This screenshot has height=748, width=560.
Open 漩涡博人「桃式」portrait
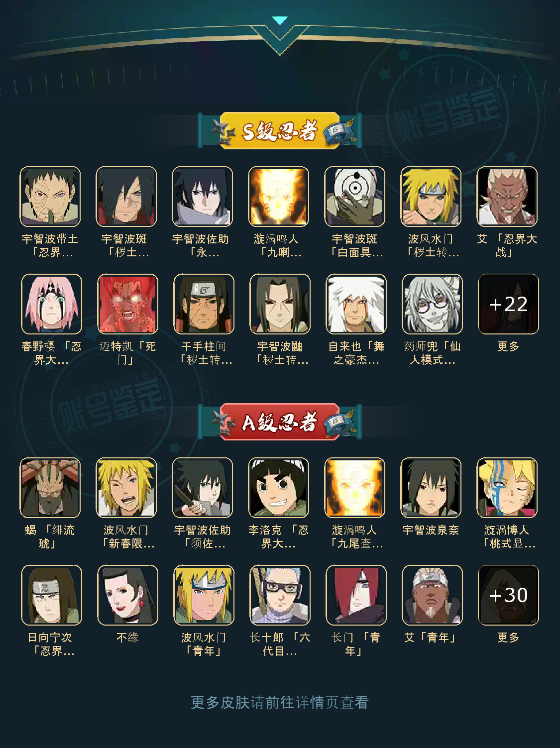(x=507, y=488)
